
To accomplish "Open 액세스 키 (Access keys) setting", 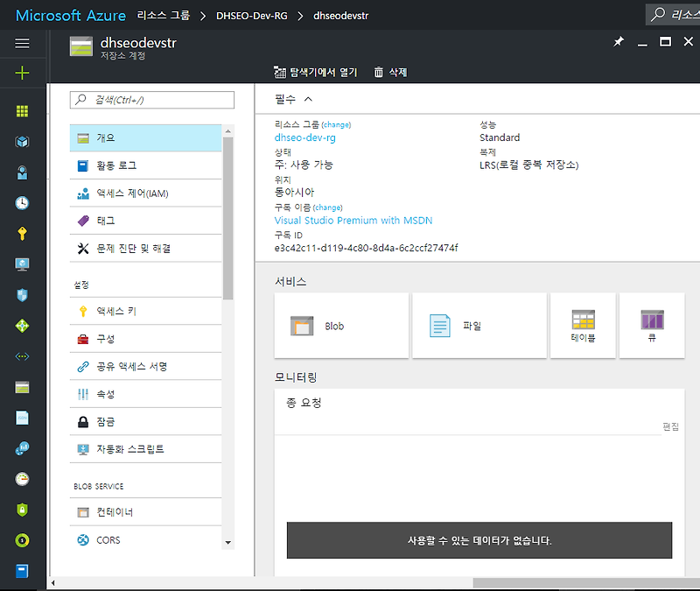I will pyautogui.click(x=145, y=312).
